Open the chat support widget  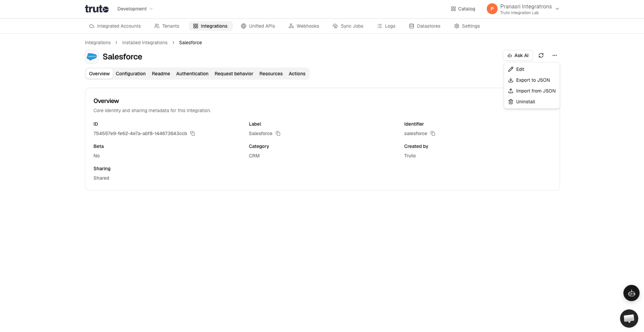click(x=629, y=318)
